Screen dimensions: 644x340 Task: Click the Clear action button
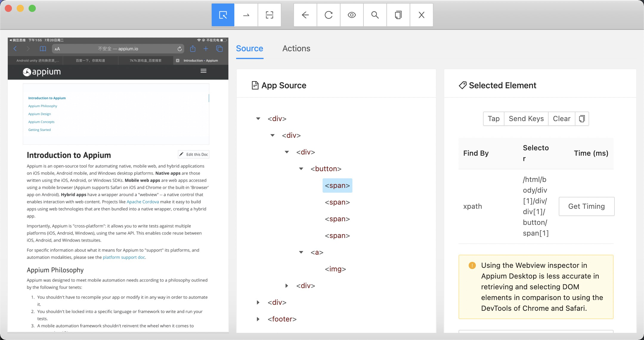point(561,118)
